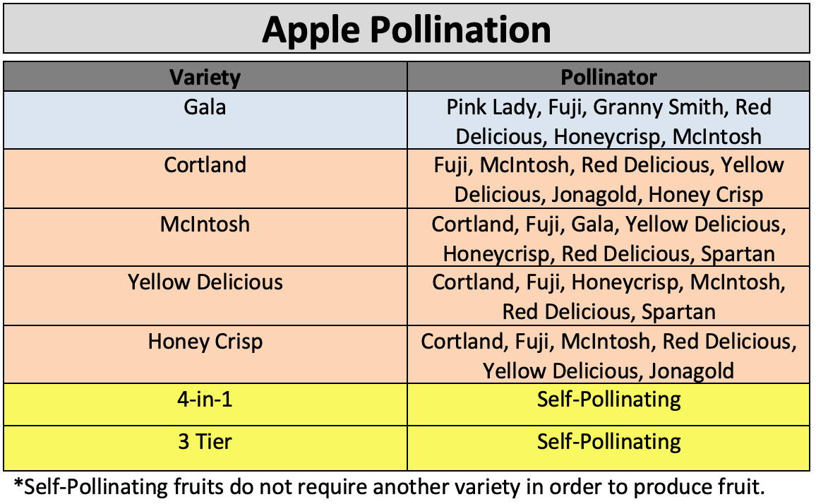This screenshot has height=504, width=816.
Task: Click the 3 Tier variety cell
Action: [x=205, y=448]
